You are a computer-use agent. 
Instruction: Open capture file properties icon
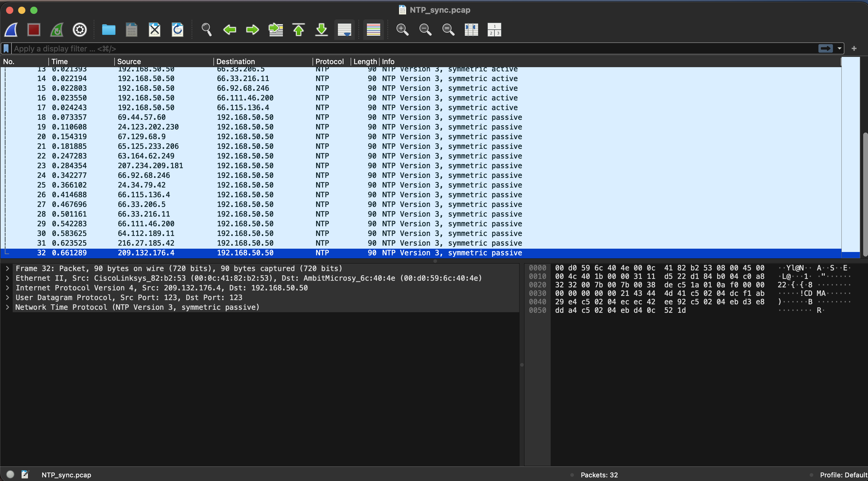coord(25,474)
